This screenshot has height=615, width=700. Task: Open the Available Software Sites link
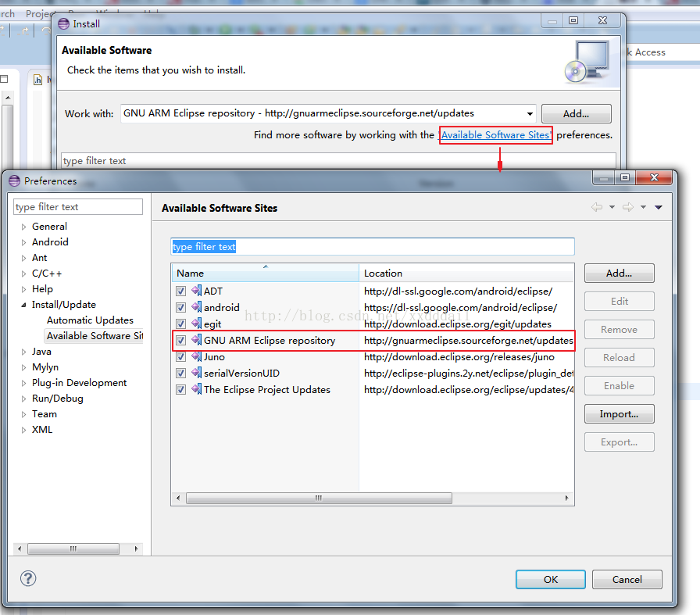coord(495,135)
